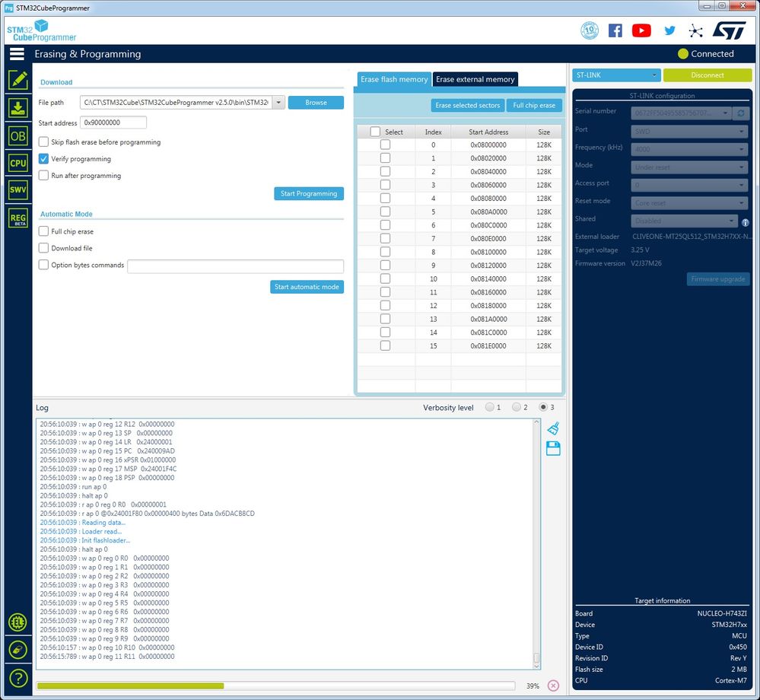Enable Run after programming
Image resolution: width=760 pixels, height=700 pixels.
43,175
